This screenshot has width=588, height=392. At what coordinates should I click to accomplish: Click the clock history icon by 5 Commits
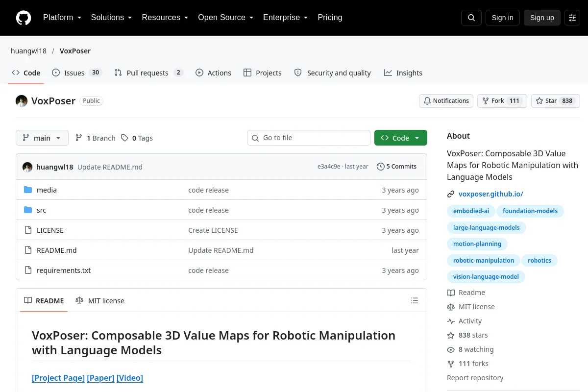[380, 167]
